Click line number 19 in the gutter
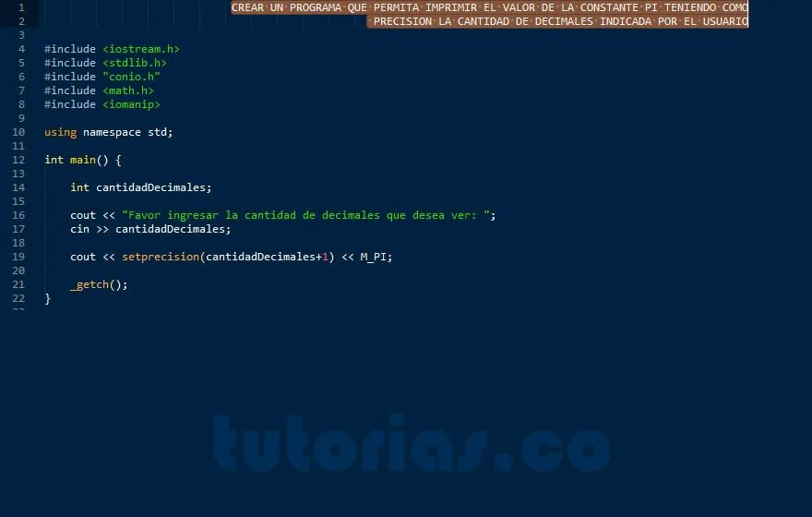Screen dimensions: 812x517 click(x=18, y=257)
